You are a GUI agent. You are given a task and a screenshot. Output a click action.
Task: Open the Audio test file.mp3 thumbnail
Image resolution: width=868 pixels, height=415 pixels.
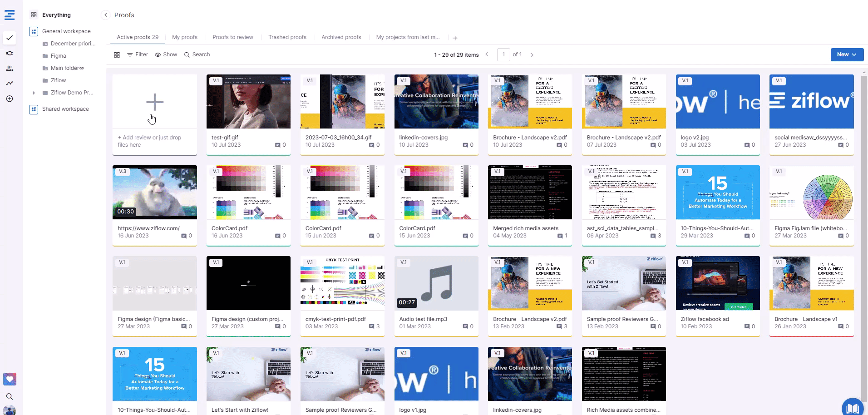point(436,283)
